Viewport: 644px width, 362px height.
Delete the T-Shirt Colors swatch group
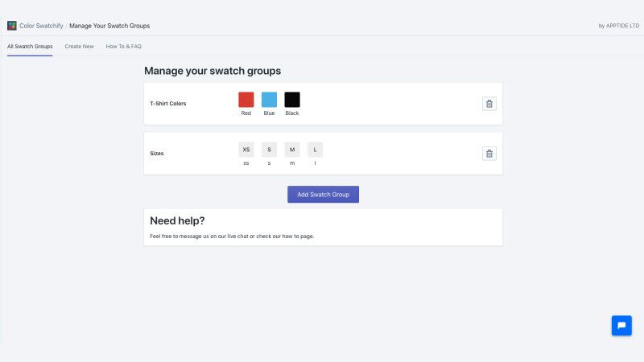click(x=489, y=104)
